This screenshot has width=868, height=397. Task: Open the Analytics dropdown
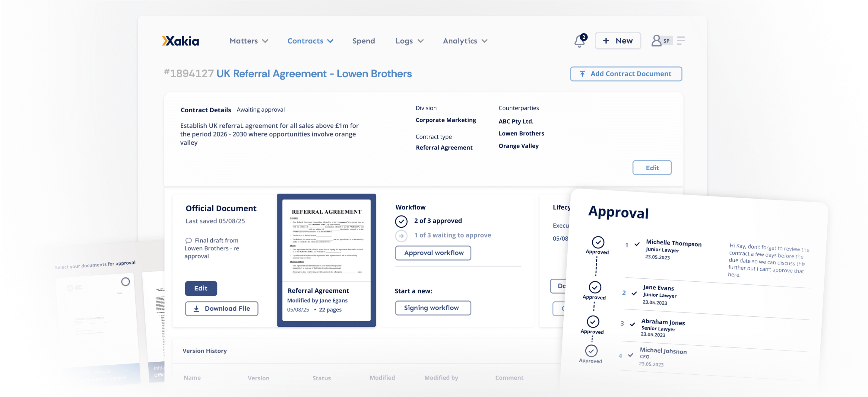tap(465, 41)
